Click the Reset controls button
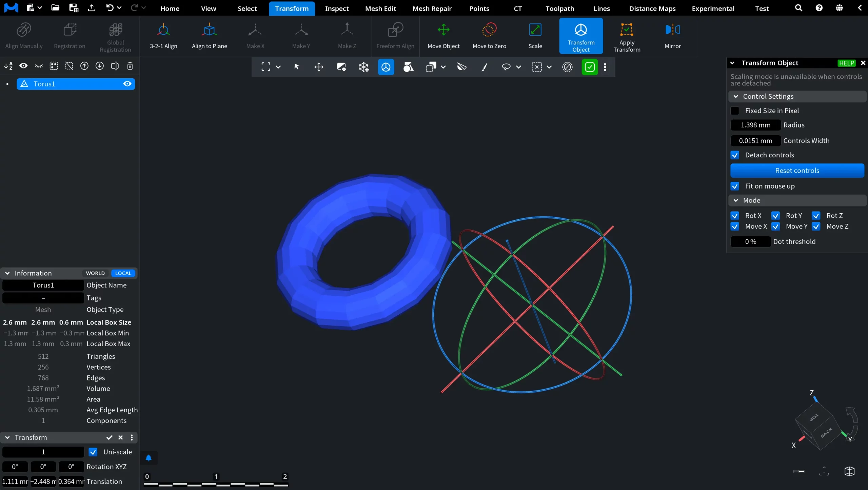The width and height of the screenshot is (868, 490). pyautogui.click(x=797, y=171)
